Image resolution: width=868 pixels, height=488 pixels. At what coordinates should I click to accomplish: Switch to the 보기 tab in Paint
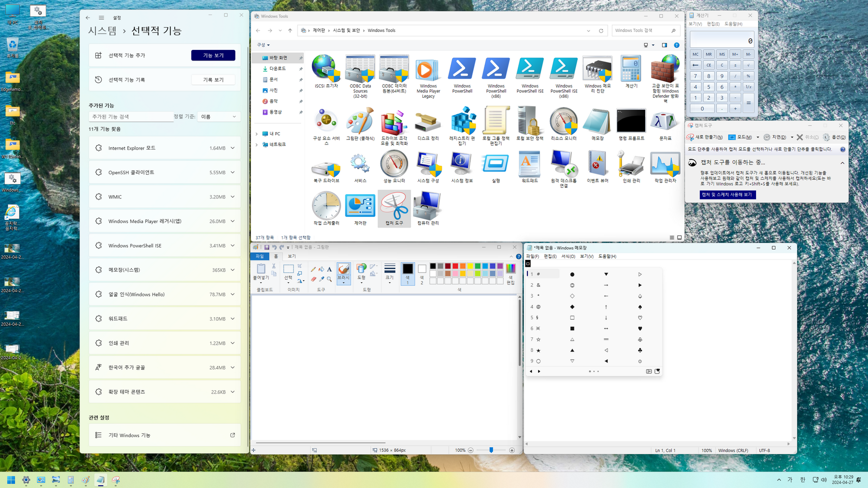pos(292,256)
